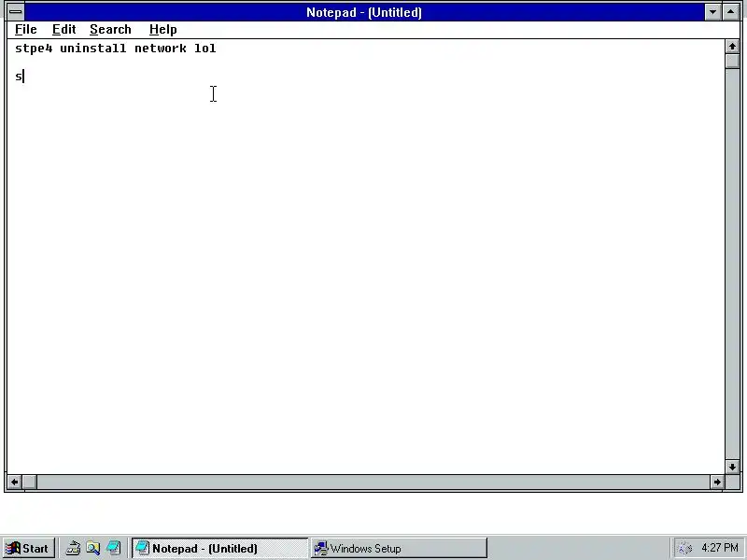Click the Notepad title bar
This screenshot has height=560, width=747.
tap(364, 12)
